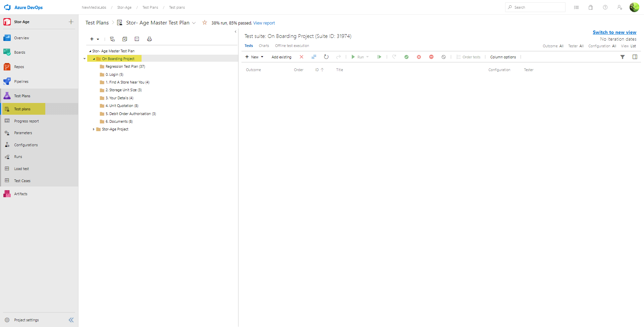
Task: Sort by the ID column header
Action: click(x=319, y=70)
